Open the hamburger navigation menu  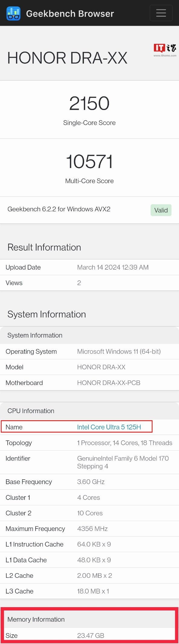pos(161,13)
